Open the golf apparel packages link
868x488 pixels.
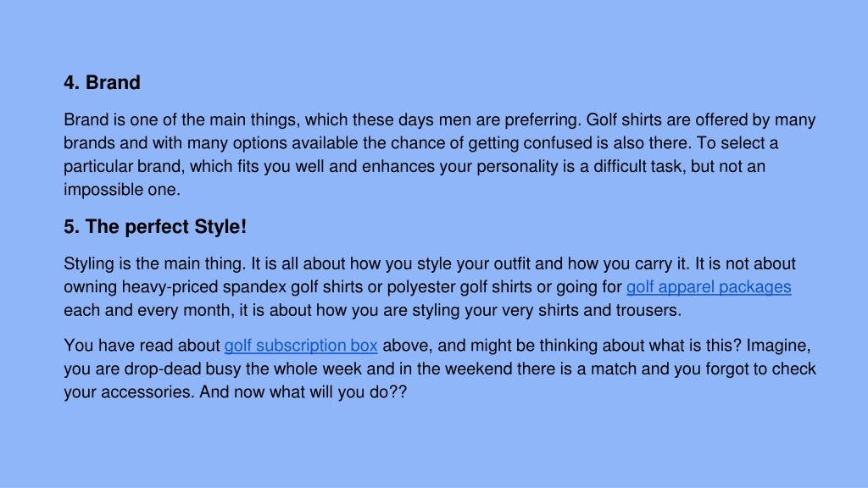coord(709,287)
